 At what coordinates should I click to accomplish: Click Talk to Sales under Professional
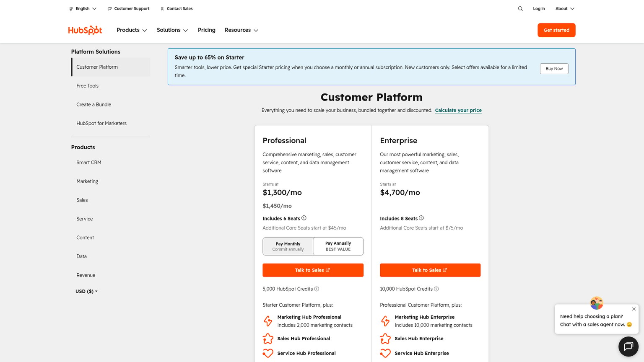click(x=313, y=270)
